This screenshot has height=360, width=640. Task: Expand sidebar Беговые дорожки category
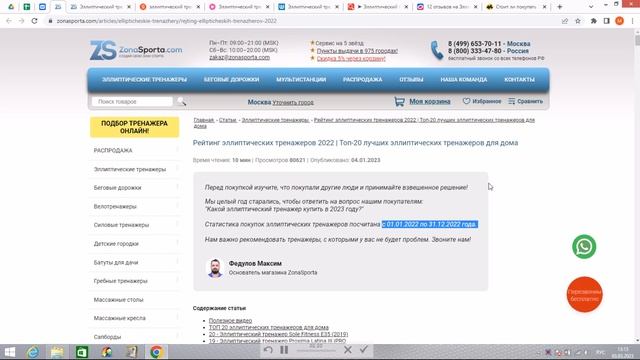[x=135, y=188]
